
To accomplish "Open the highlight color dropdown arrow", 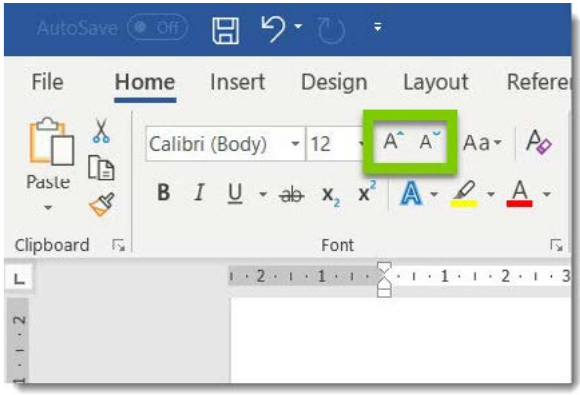I will click(491, 194).
